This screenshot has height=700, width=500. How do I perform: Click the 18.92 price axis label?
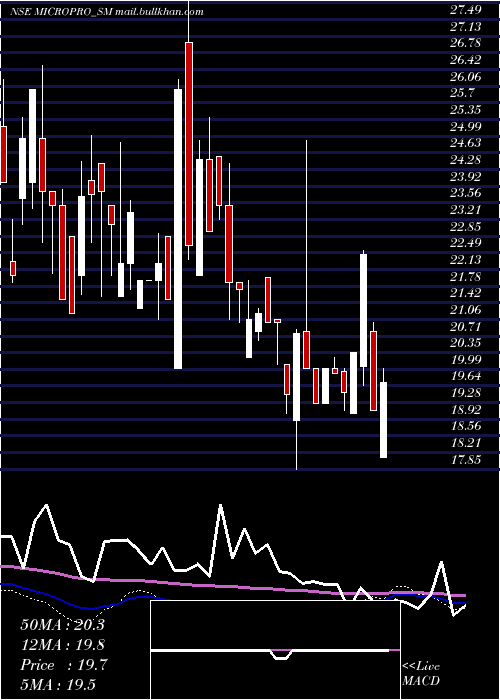coord(465,410)
